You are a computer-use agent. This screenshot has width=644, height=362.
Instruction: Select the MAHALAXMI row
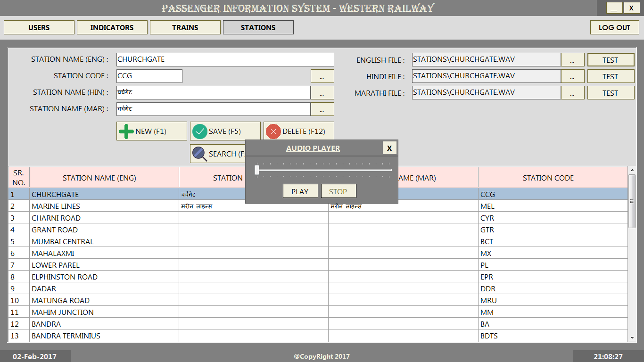318,253
